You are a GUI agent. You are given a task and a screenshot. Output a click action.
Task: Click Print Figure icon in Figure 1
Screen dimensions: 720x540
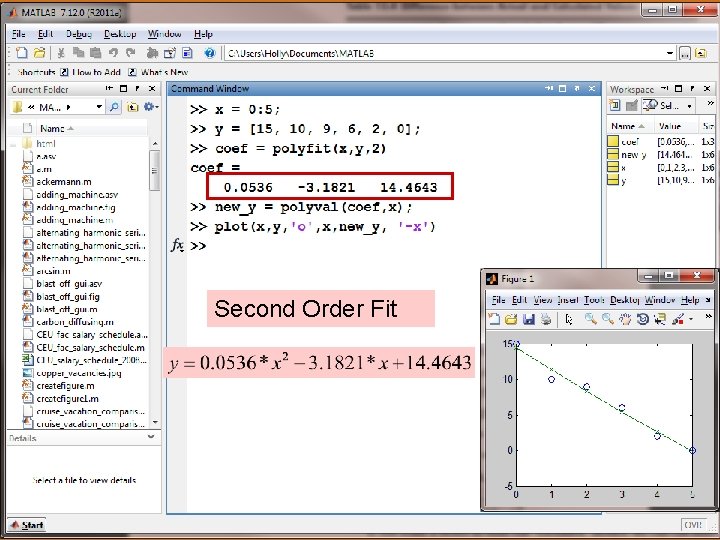(546, 319)
